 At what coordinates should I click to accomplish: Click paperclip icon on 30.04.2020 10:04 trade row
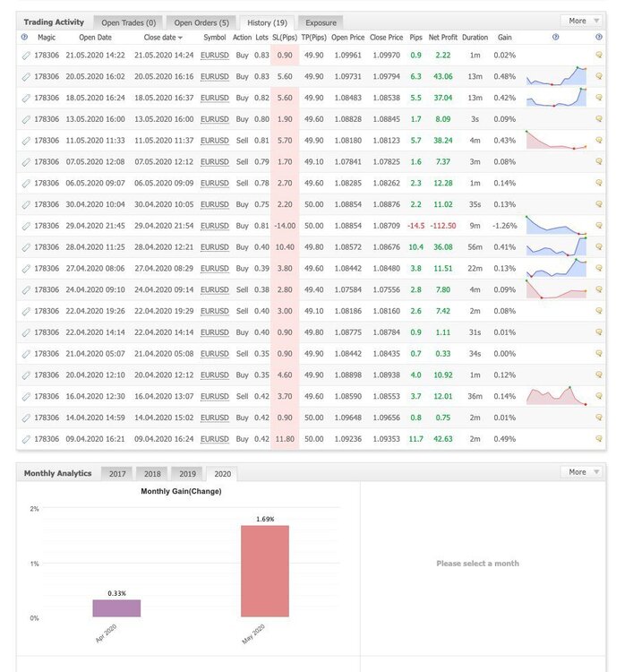tap(26, 205)
